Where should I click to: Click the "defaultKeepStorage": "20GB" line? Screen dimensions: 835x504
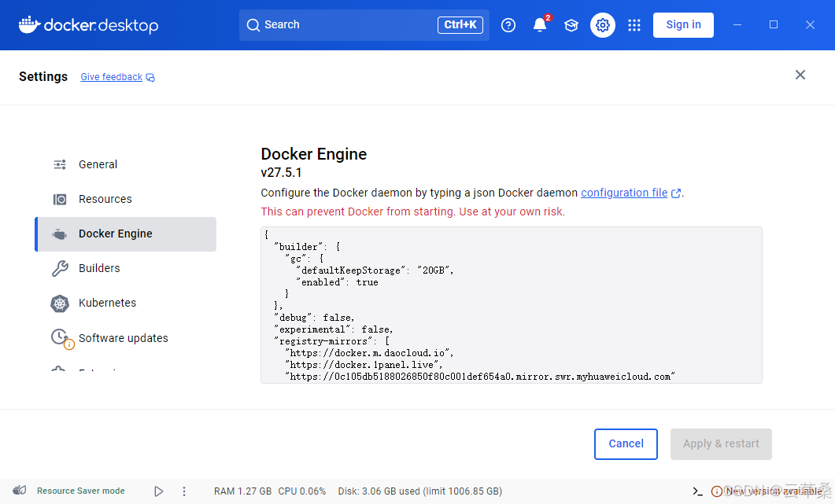click(375, 270)
